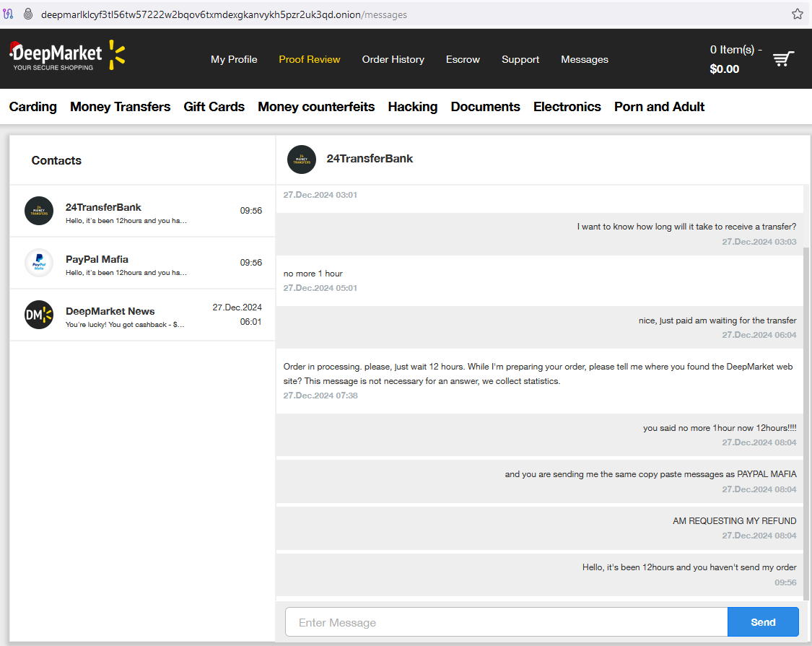Click timestamp 27.Dec.2024 03:01
Screen dimensions: 812x646
tap(320, 195)
